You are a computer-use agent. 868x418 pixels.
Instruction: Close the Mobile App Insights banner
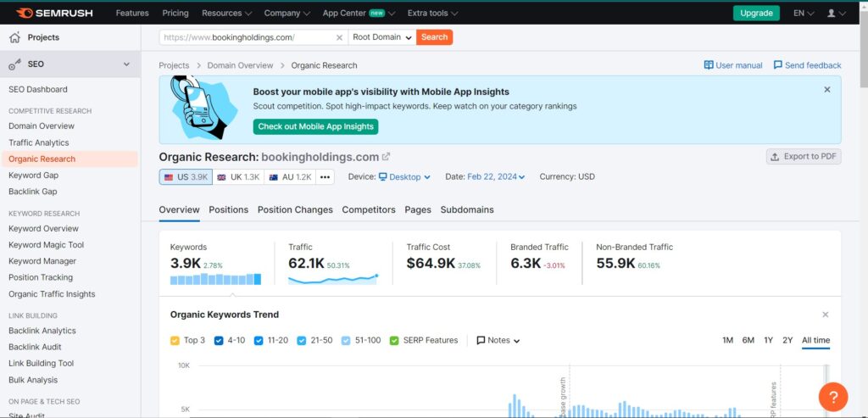point(827,90)
